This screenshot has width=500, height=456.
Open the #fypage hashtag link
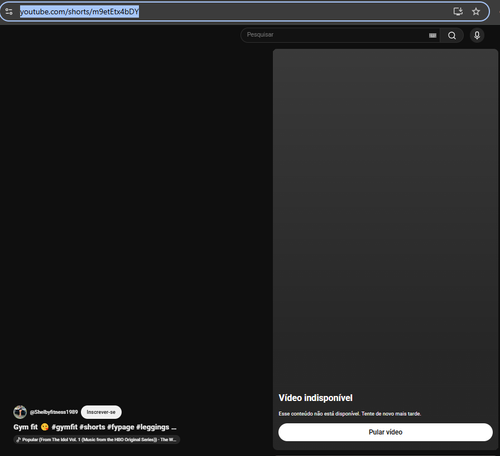coord(120,427)
